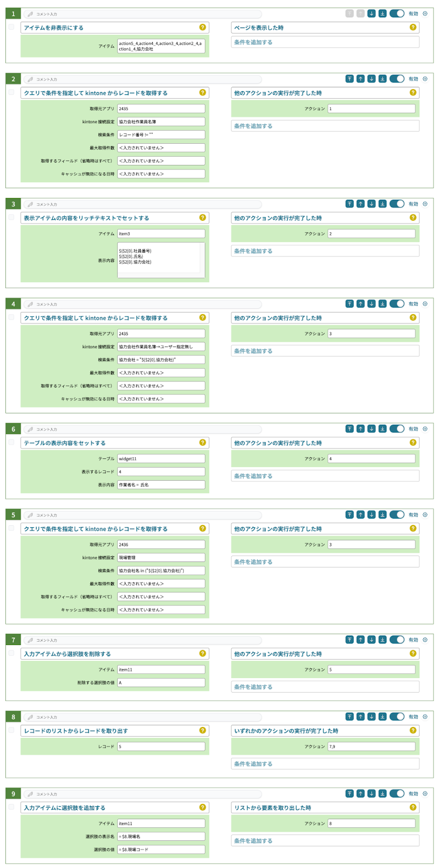Move action 1 down one position
439x868 pixels.
[x=371, y=14]
